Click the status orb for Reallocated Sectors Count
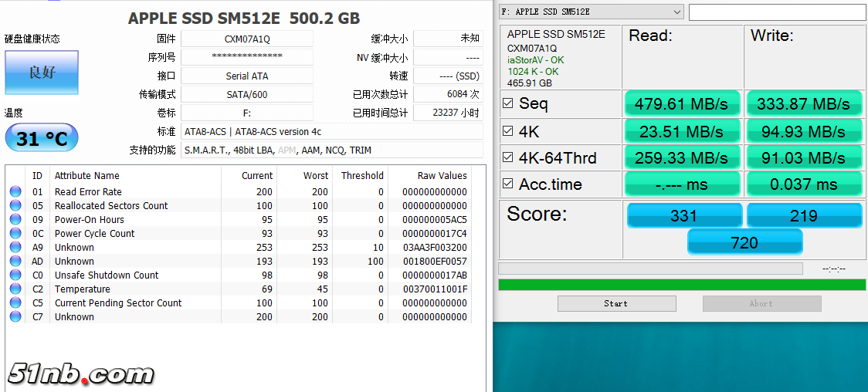868x392 pixels. click(15, 206)
